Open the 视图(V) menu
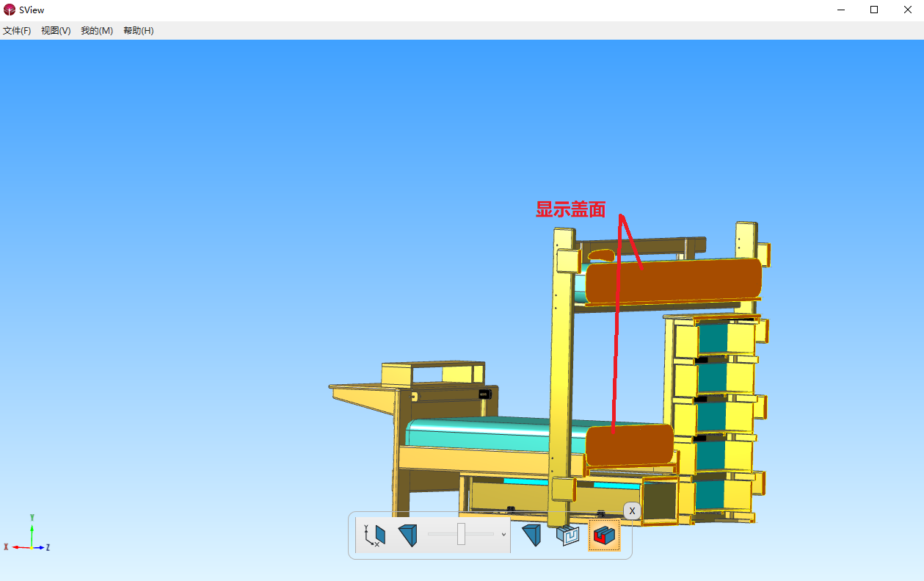 [x=56, y=31]
